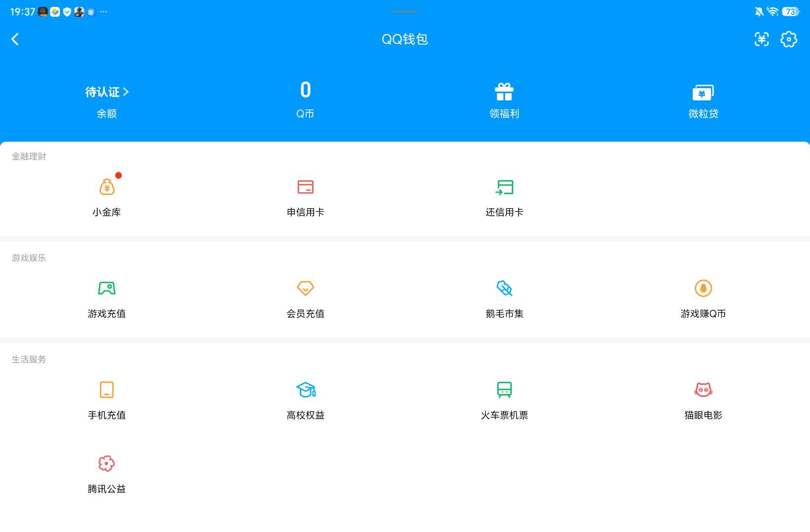This screenshot has width=810, height=532.
Task: Open the 会员充值 diamond icon
Action: pyautogui.click(x=306, y=288)
